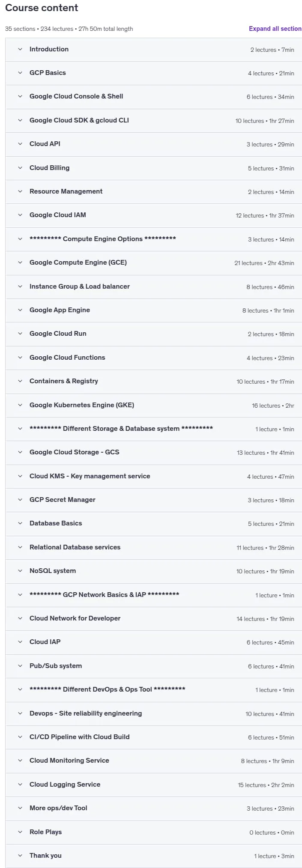Select the Google Cloud Storage - GCS section
Image resolution: width=302 pixels, height=868 pixels.
(x=153, y=453)
